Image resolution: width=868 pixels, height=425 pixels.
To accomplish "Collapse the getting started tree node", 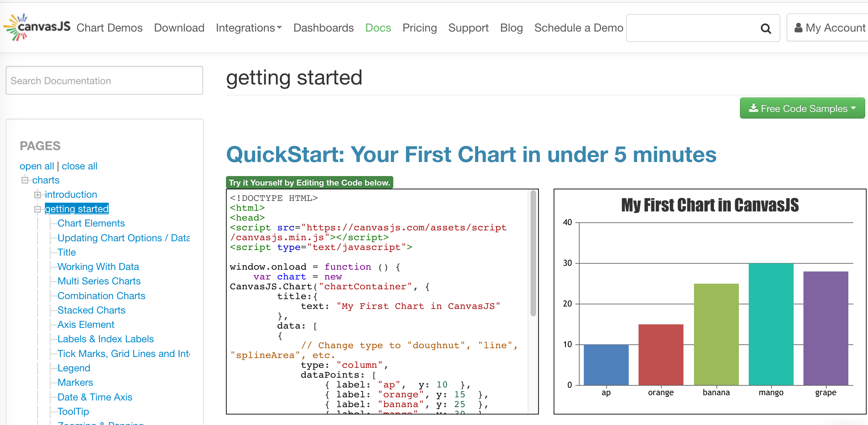I will click(38, 209).
